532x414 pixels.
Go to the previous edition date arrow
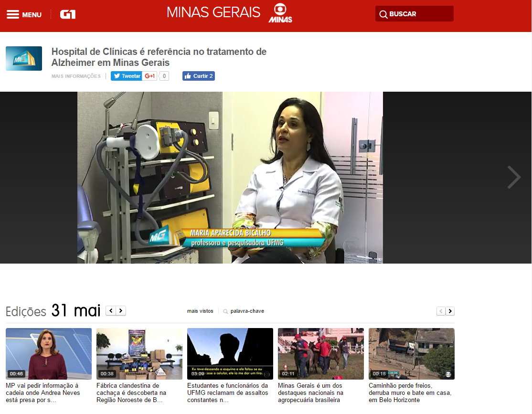pos(111,310)
